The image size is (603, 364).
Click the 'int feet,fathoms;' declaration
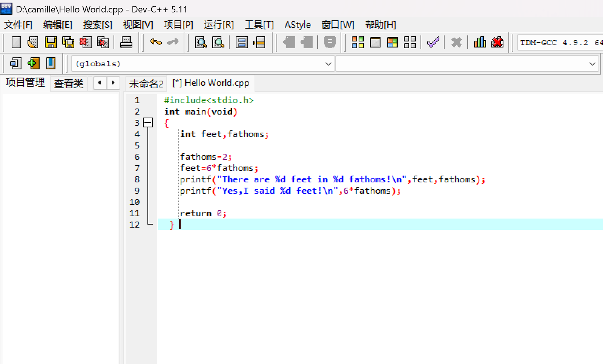tap(224, 134)
